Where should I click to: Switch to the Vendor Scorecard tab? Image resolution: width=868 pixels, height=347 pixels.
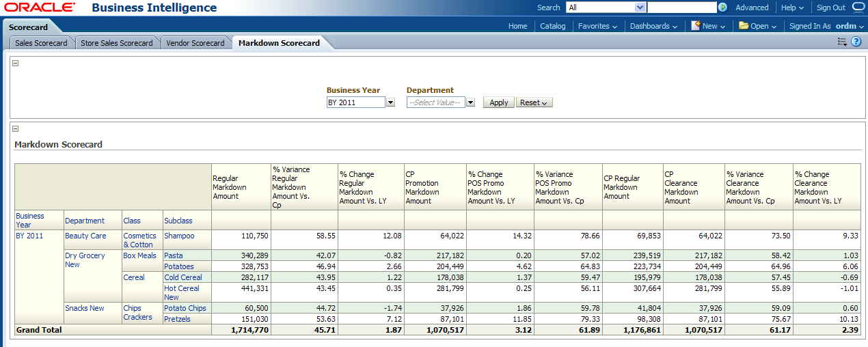pos(195,43)
